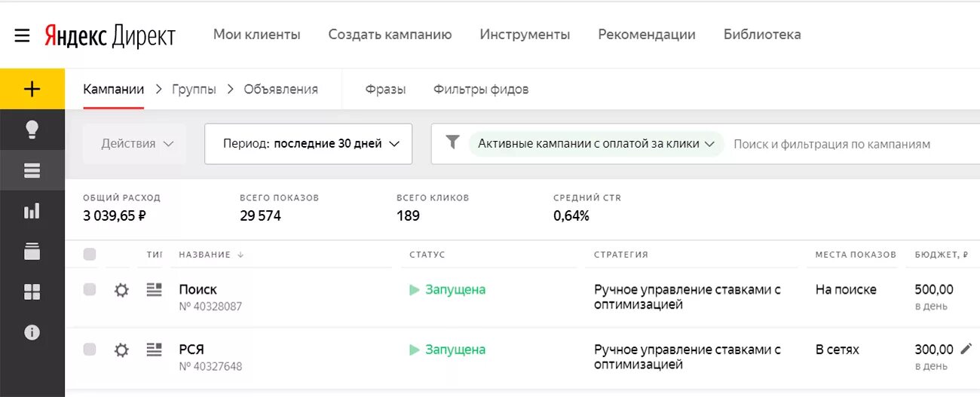Expand the Период last 30 days dropdown
The height and width of the screenshot is (397, 980).
click(x=308, y=144)
